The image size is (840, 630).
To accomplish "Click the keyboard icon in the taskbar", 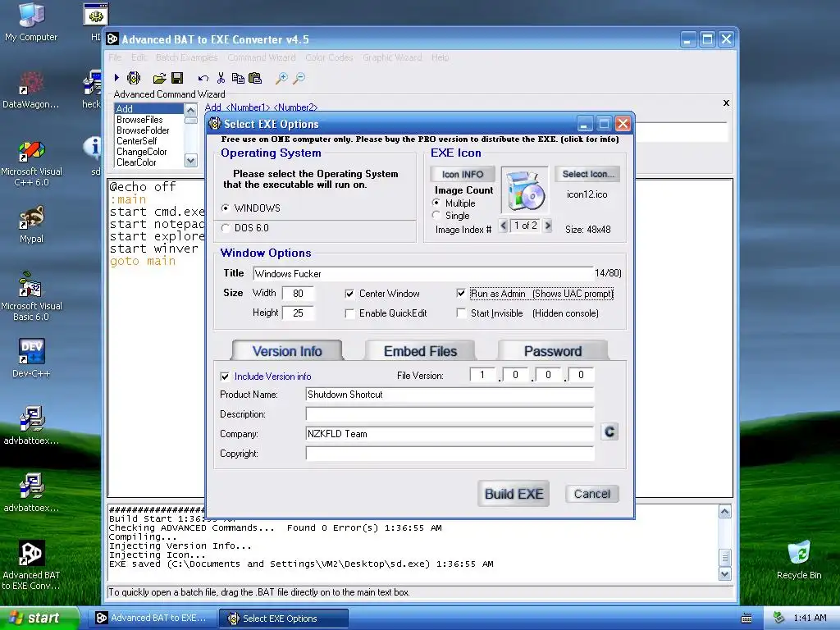I will pos(746,619).
